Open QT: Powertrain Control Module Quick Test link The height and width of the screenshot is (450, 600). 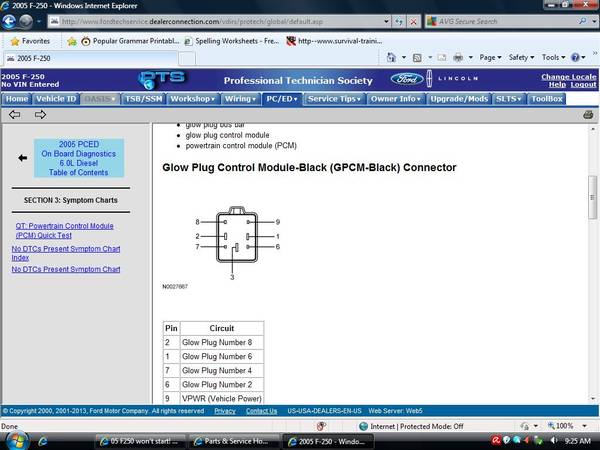[x=64, y=231]
